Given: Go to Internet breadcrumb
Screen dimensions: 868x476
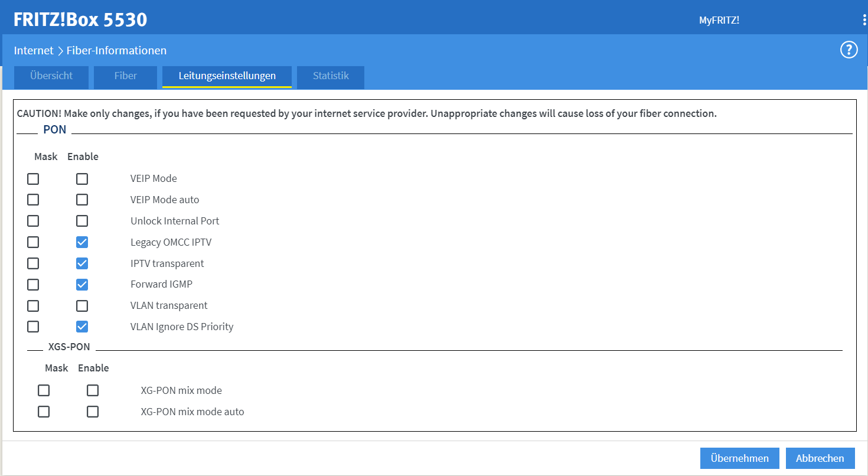Looking at the screenshot, I should (x=34, y=51).
